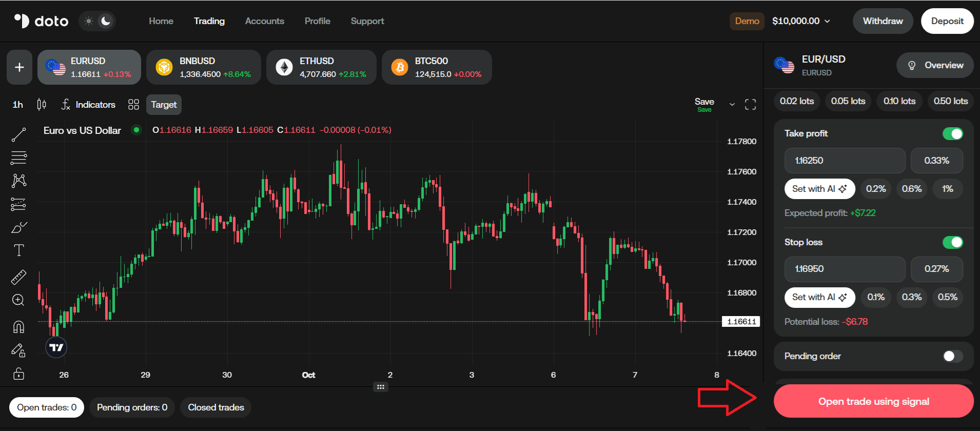Expand the account balance dropdown
The height and width of the screenshot is (431, 980).
(801, 21)
